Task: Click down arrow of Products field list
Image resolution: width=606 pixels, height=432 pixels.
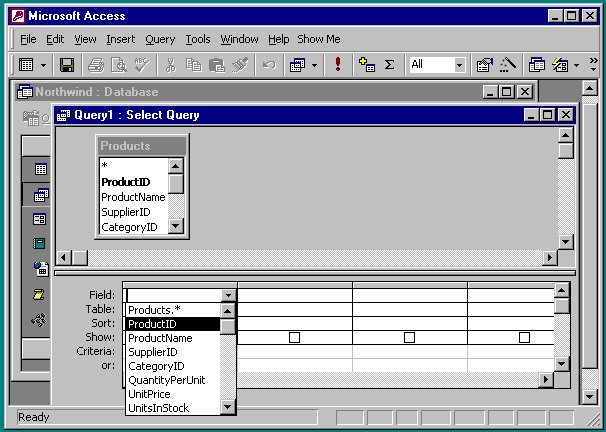Action: (x=175, y=226)
